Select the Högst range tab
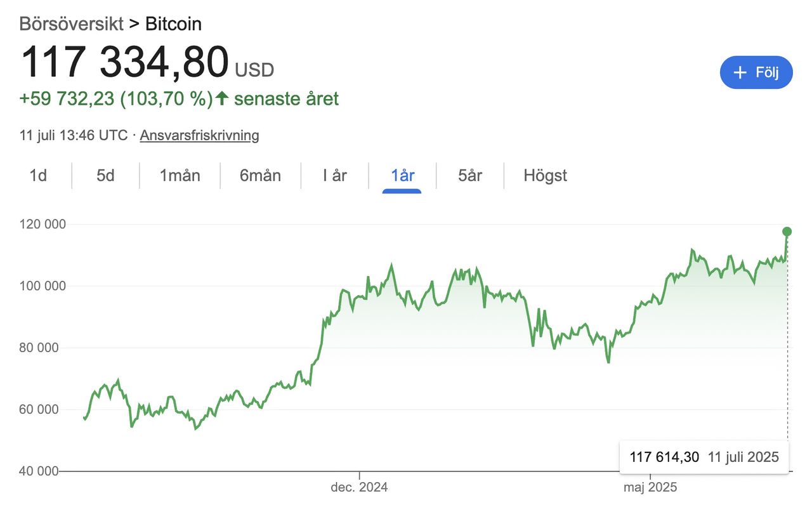The image size is (812, 507). [545, 176]
